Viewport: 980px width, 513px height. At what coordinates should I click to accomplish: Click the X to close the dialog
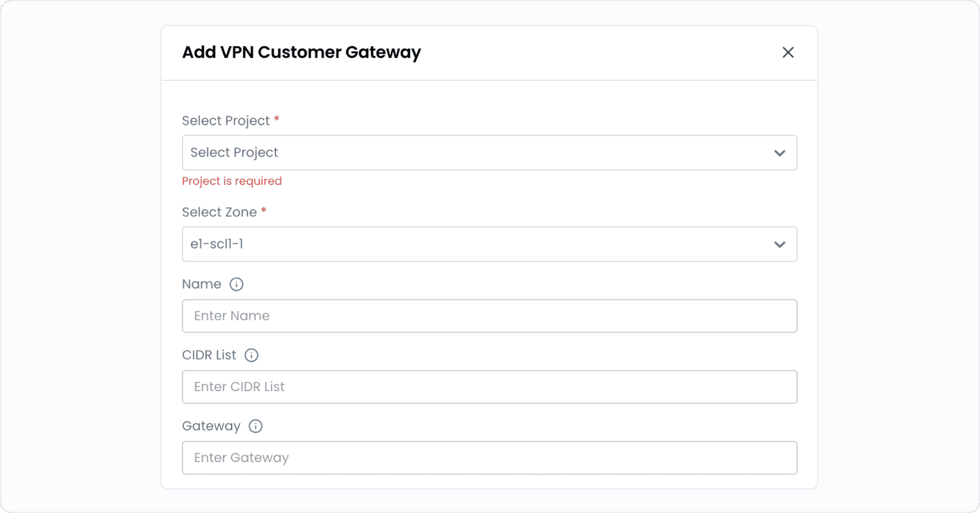(788, 52)
